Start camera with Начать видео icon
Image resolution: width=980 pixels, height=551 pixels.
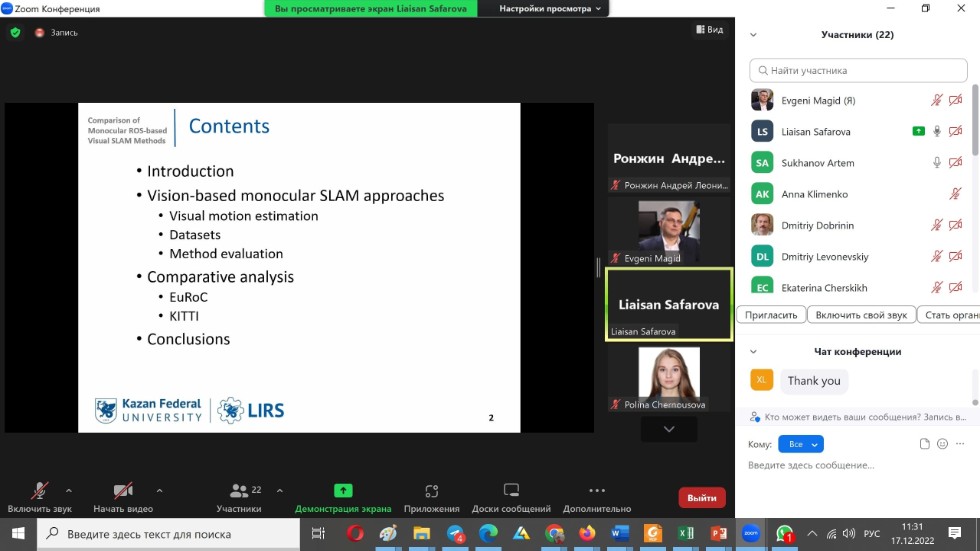point(123,491)
